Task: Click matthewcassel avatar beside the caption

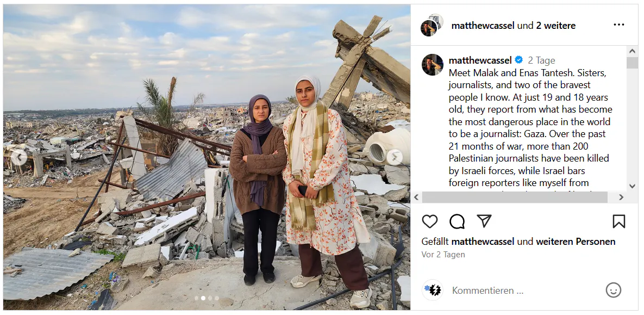Action: pyautogui.click(x=432, y=65)
